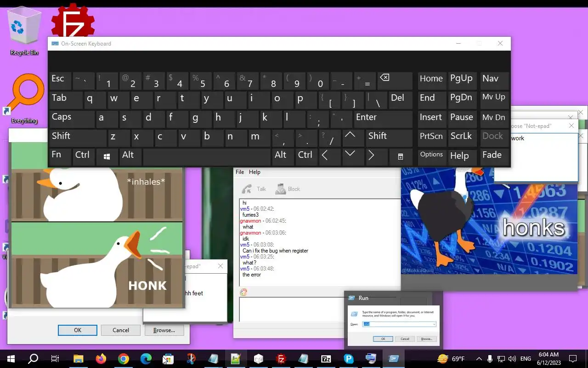Screen dimensions: 588x368
Task: Click the Open text field in Run dialog
Action: click(x=399, y=324)
